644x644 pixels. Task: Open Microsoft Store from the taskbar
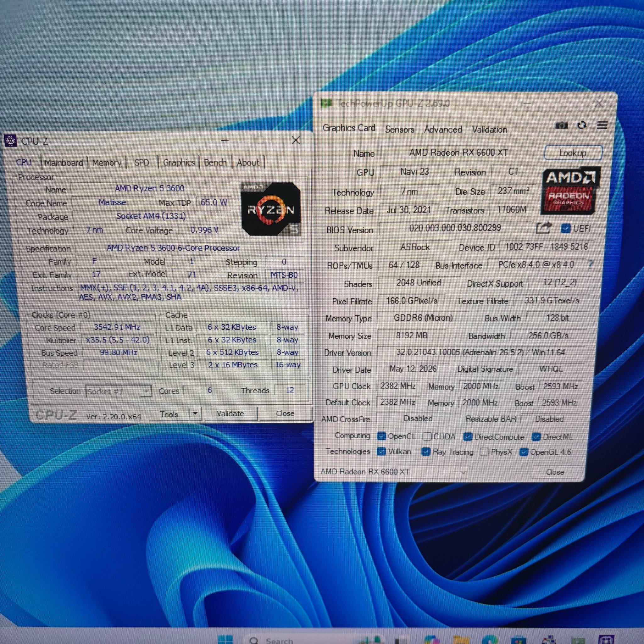pos(518,639)
